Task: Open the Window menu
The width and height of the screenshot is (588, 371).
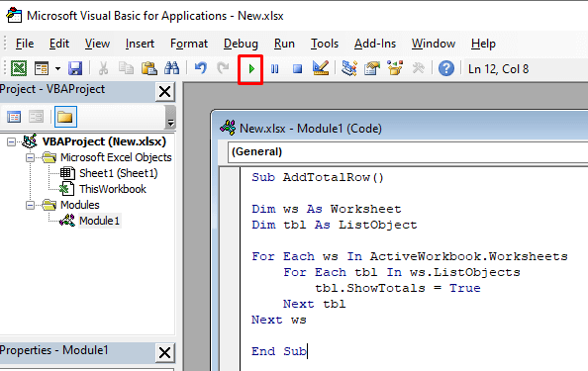Action: tap(434, 44)
